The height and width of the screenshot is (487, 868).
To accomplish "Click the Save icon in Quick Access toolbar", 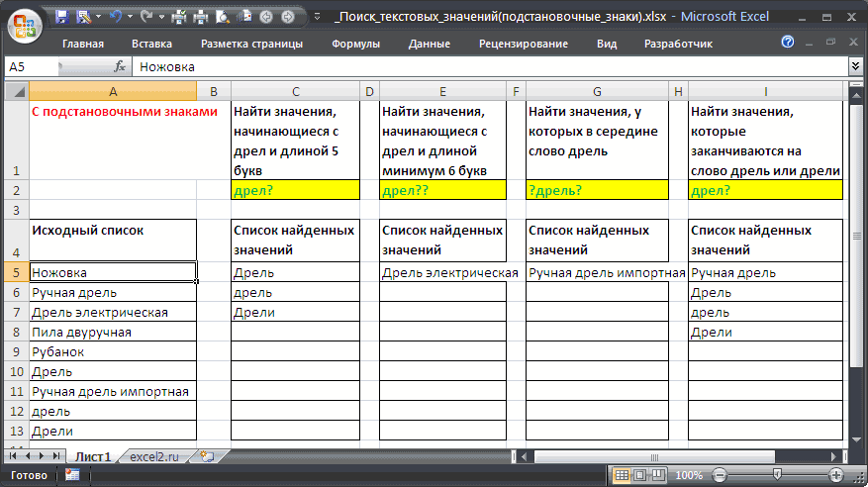I will (x=61, y=17).
